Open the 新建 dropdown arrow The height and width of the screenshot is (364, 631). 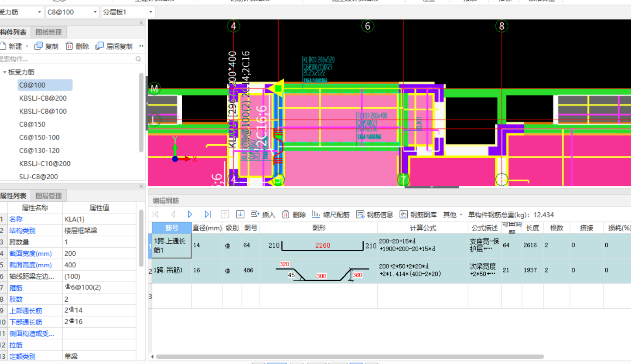click(27, 46)
